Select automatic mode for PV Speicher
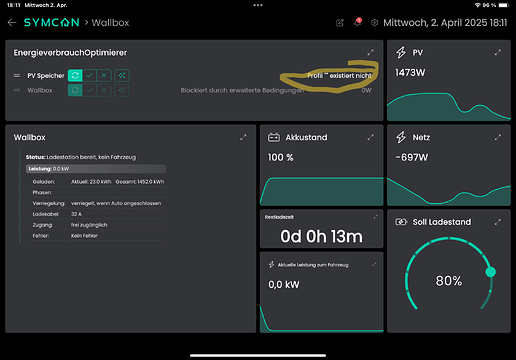This screenshot has height=360, width=516. 75,75
